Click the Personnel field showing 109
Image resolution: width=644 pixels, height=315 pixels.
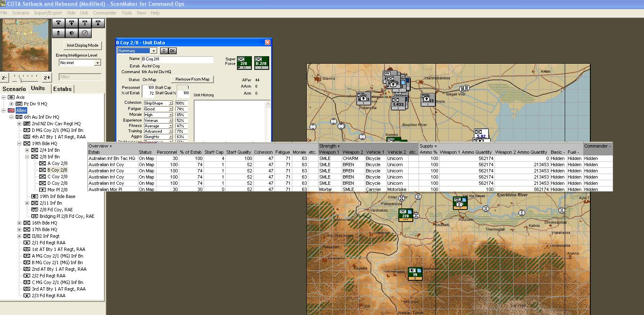pyautogui.click(x=149, y=88)
